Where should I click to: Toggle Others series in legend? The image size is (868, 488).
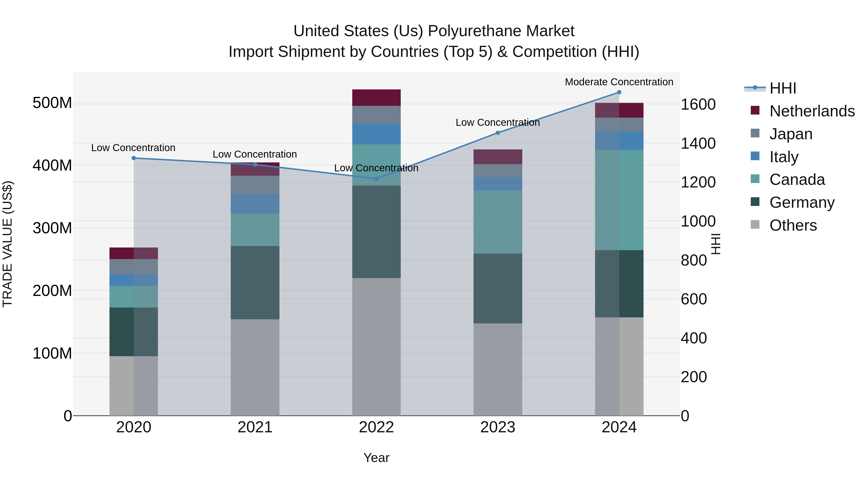point(783,225)
